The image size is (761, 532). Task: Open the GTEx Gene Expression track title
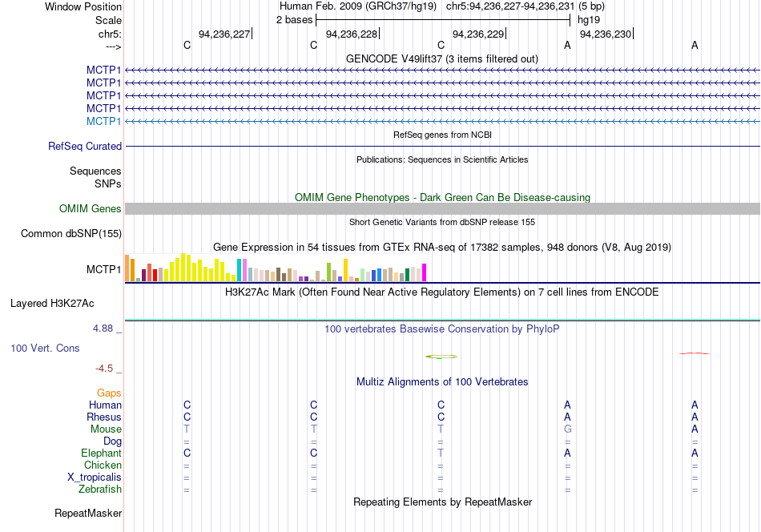(442, 247)
